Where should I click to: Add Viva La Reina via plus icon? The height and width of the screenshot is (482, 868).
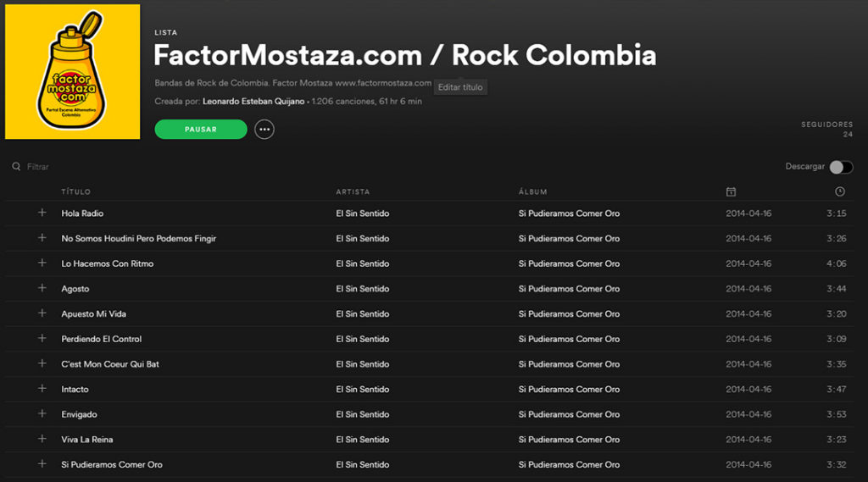(x=42, y=439)
